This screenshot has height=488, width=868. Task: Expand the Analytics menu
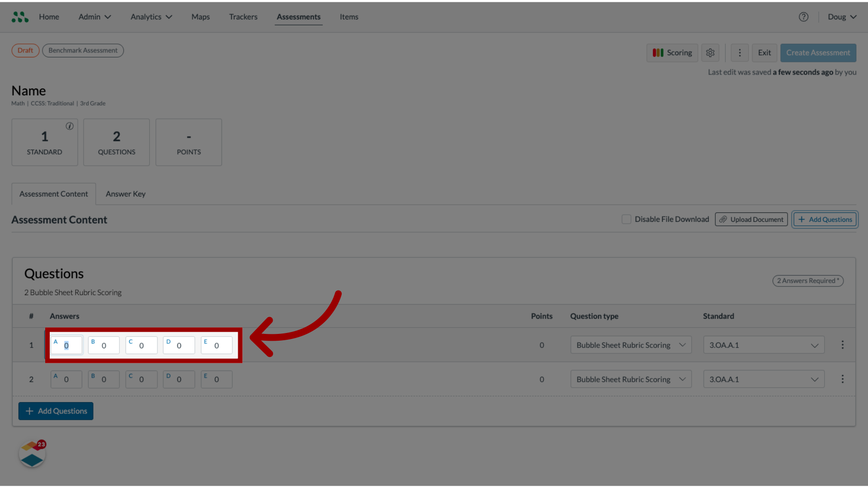coord(151,17)
